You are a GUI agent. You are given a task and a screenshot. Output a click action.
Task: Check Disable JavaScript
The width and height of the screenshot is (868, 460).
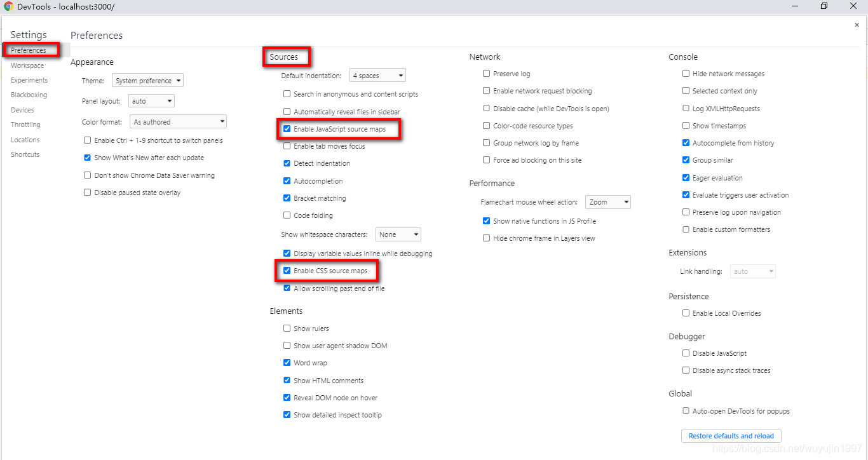pyautogui.click(x=686, y=353)
